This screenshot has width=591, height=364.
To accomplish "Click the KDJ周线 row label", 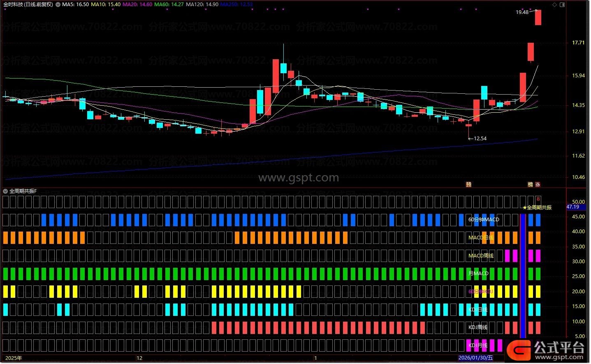I will pyautogui.click(x=478, y=327).
